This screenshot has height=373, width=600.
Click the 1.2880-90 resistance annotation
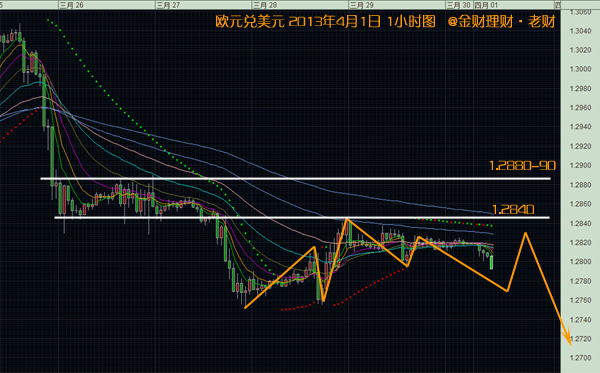coord(522,166)
